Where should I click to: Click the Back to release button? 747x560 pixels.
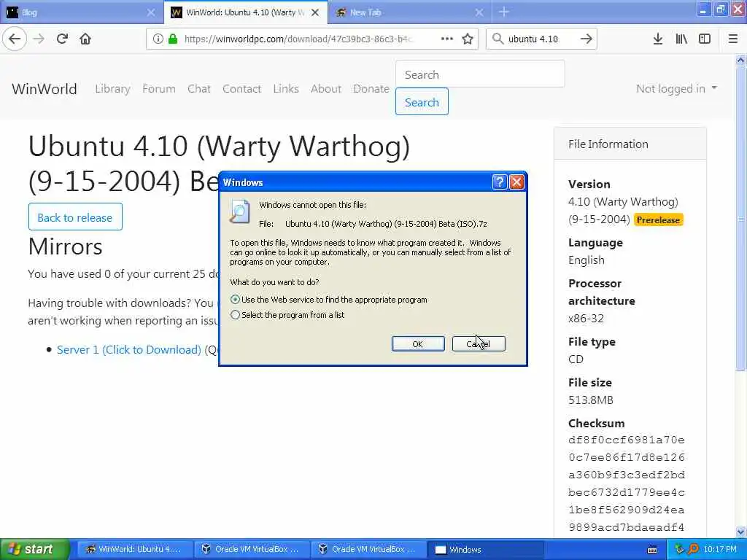pyautogui.click(x=75, y=217)
